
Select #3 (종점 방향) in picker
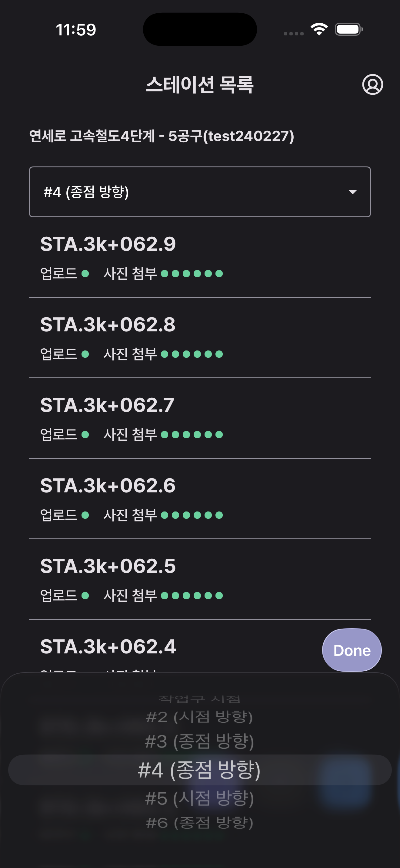(x=200, y=741)
